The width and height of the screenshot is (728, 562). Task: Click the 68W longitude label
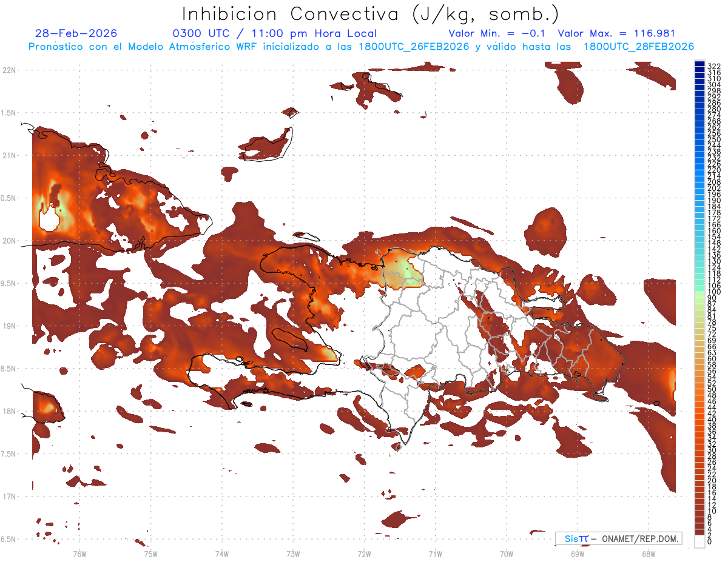coord(648,554)
